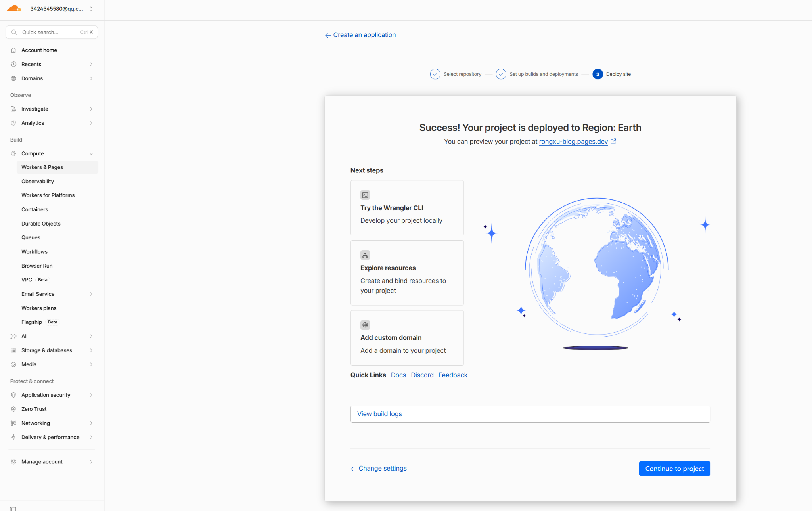812x511 pixels.
Task: Click the external link icon beside pages.dev URL
Action: tap(613, 141)
